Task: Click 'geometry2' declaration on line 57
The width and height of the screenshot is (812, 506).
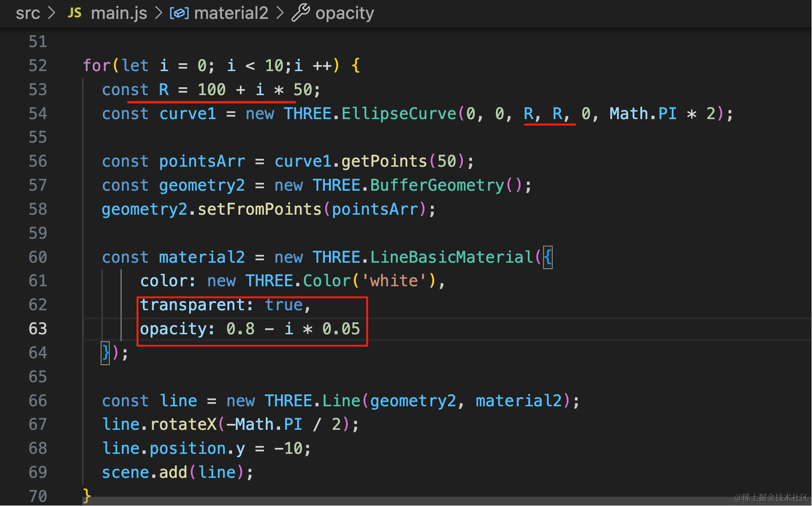Action: click(202, 186)
